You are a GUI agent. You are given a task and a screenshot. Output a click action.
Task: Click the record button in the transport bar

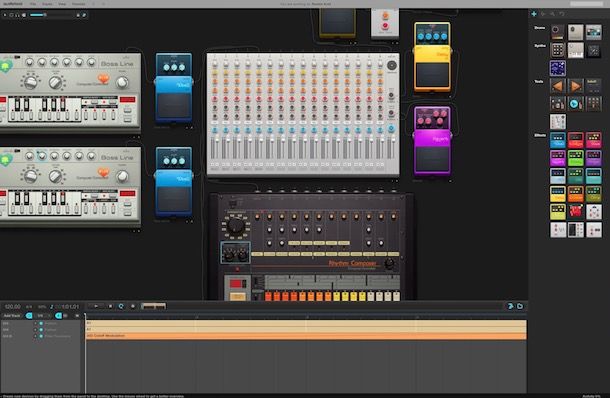pyautogui.click(x=133, y=307)
